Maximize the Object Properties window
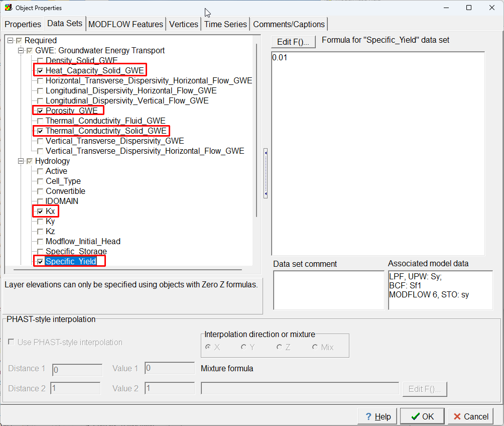Screen dimensions: 504x426 coord(469,8)
